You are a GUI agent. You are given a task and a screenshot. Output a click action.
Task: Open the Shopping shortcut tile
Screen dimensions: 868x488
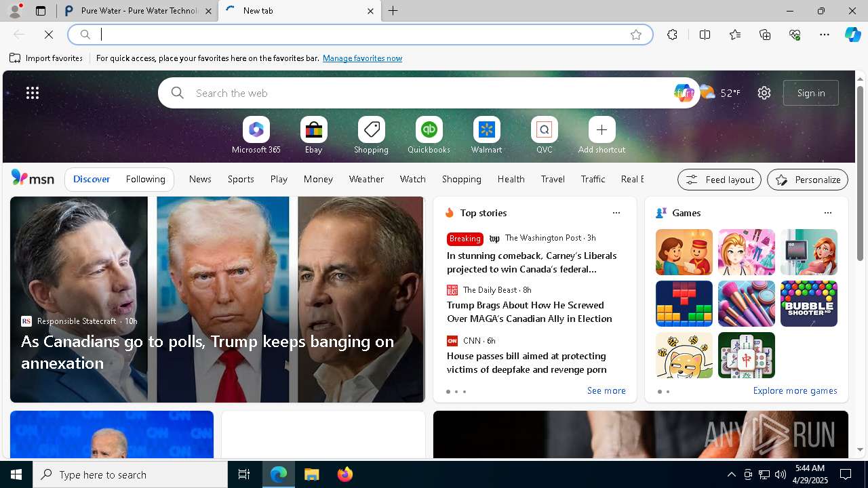click(372, 136)
